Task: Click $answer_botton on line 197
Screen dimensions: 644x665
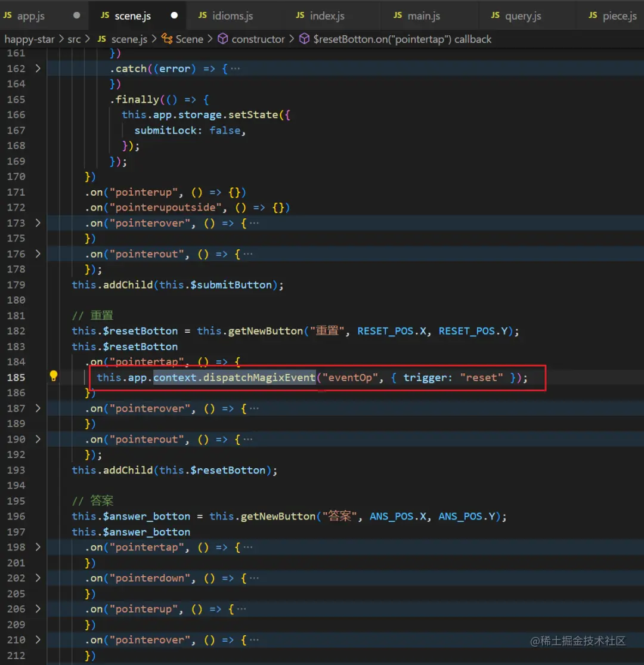Action: [x=146, y=532]
